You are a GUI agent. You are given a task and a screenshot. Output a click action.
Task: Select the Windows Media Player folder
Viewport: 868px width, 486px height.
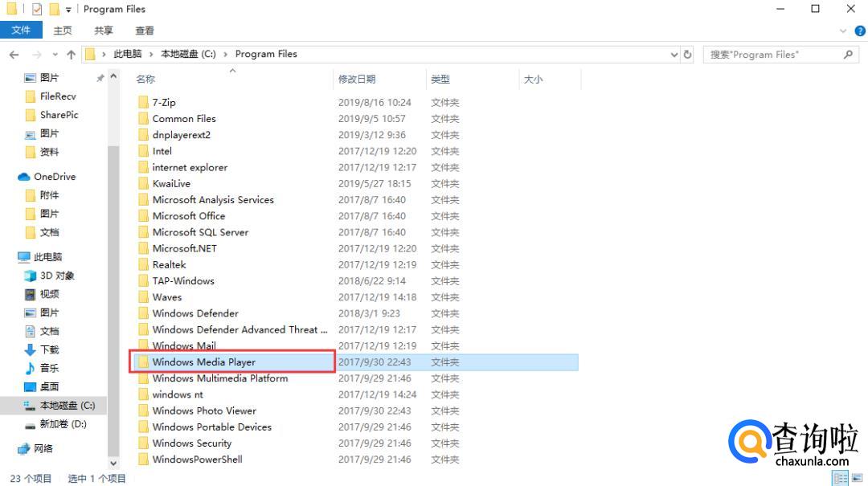coord(203,362)
